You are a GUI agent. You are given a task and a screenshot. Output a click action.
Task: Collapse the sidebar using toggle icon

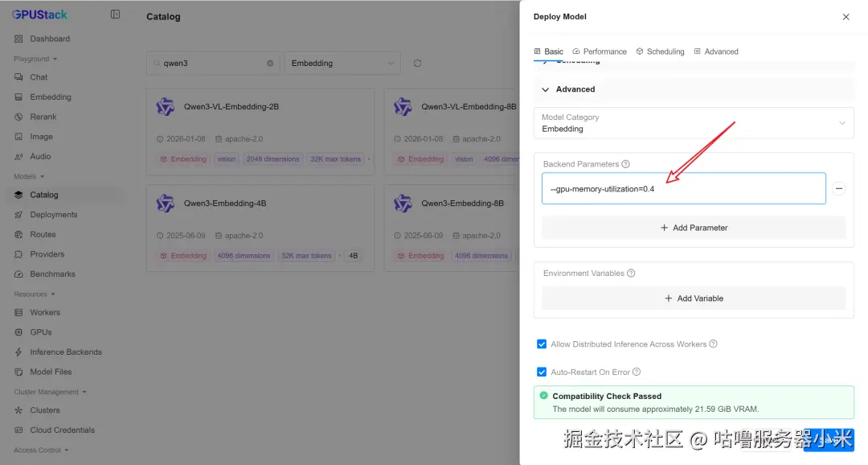115,14
